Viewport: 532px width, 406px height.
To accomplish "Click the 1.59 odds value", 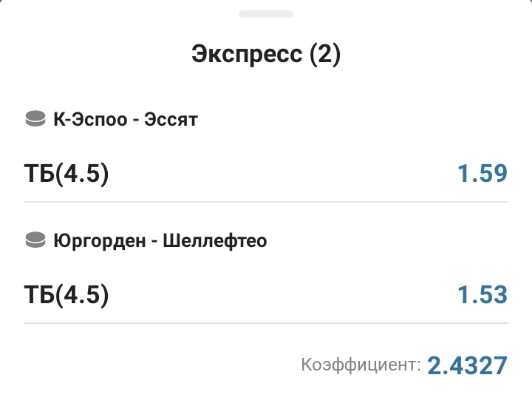I will tap(482, 174).
